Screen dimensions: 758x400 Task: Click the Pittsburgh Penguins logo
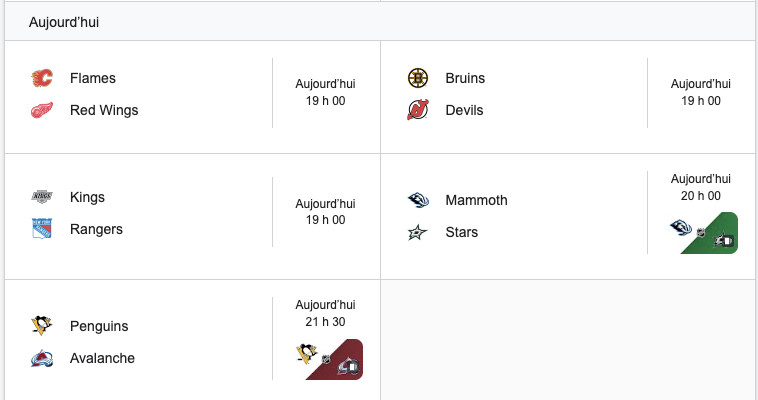point(42,326)
